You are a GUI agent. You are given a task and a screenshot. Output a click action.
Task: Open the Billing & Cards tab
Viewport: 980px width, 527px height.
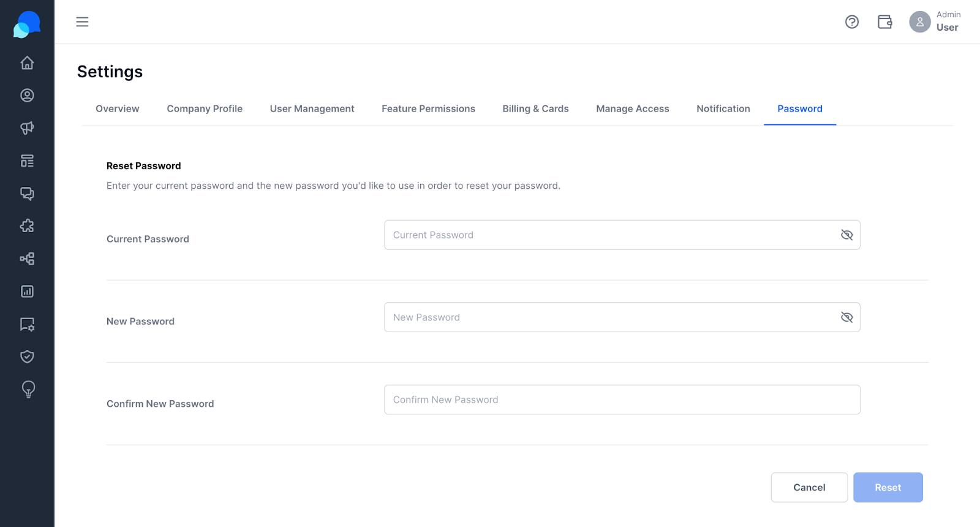click(x=536, y=108)
